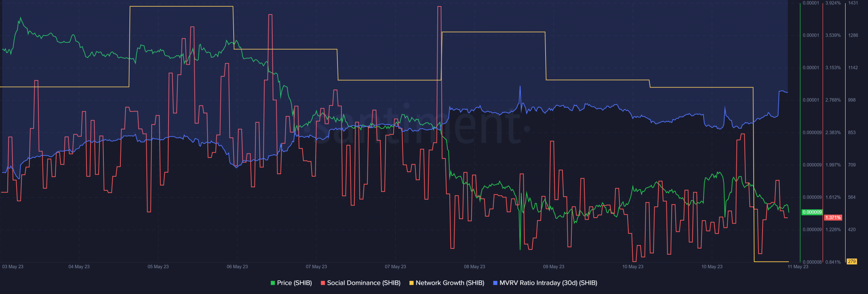
Task: Click the 1.226% axis value
Action: click(833, 230)
